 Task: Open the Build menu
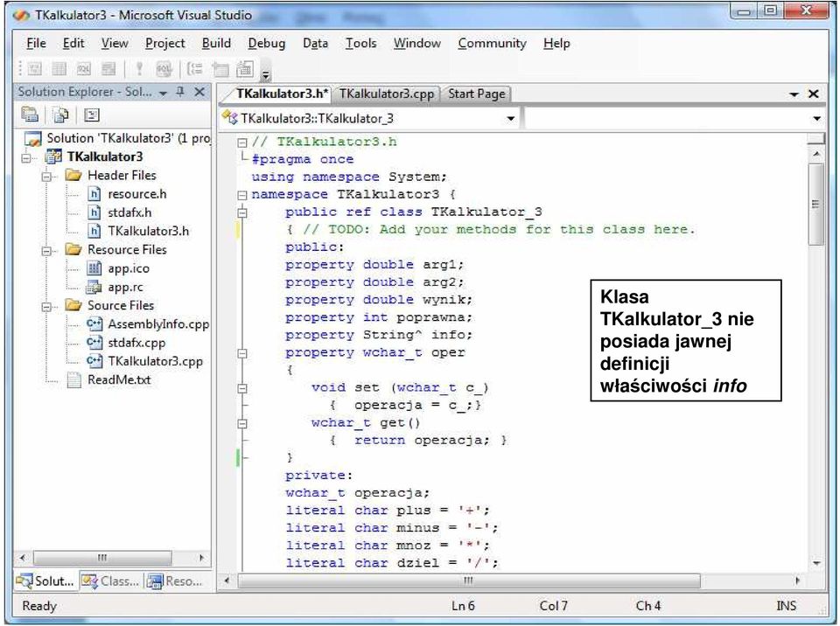(216, 44)
